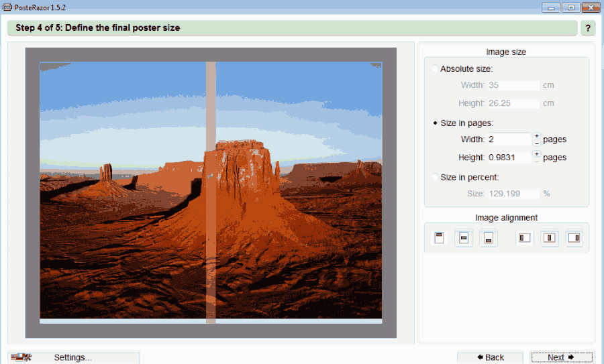
Task: Click the absolute Height field showing 26.25
Action: tap(513, 103)
